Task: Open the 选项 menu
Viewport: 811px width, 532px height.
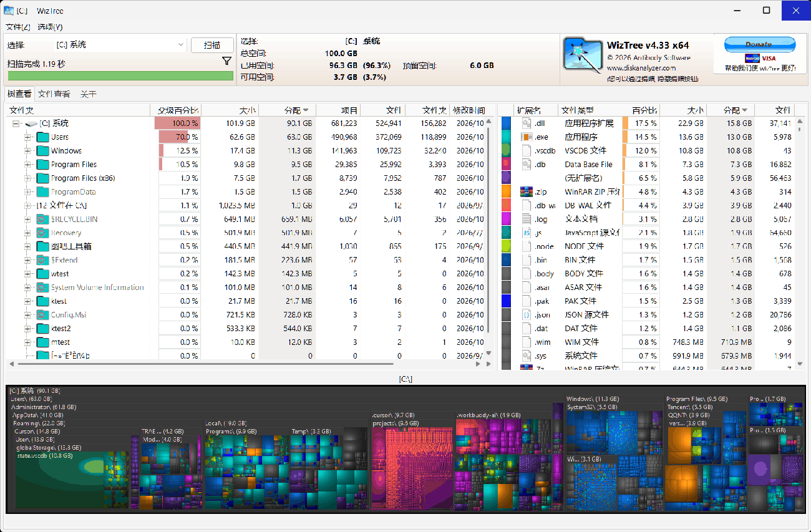Action: tap(50, 27)
